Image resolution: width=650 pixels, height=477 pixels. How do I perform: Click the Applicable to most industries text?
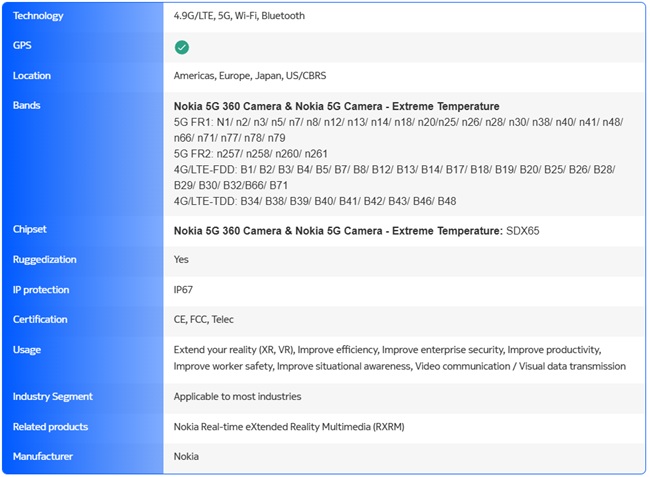[237, 397]
